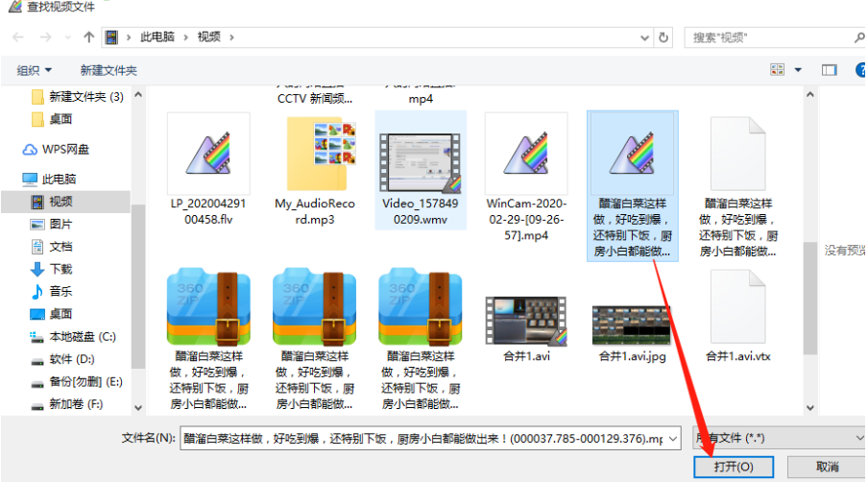Toggle the preview pane icon

tap(829, 70)
